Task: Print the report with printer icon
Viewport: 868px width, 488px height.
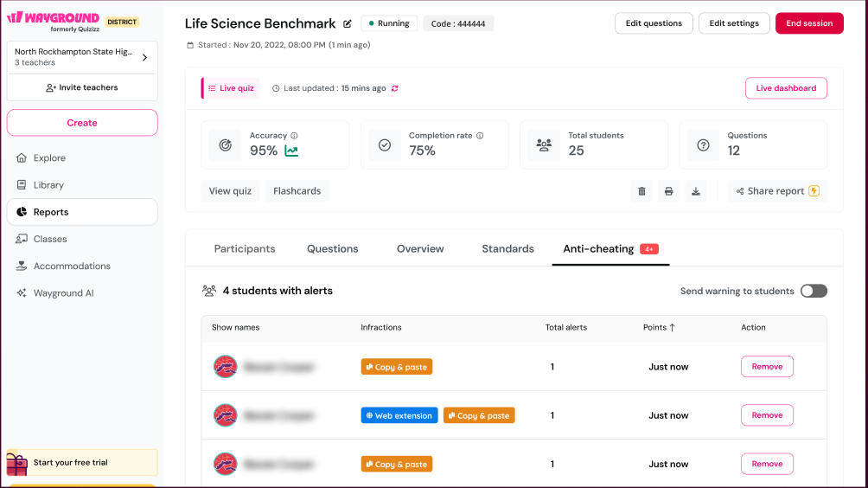Action: coord(668,191)
